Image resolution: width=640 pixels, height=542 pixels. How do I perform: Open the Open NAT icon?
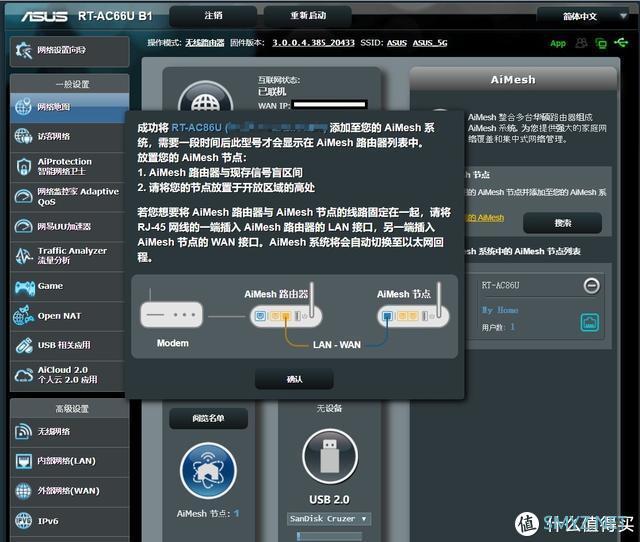click(x=23, y=315)
